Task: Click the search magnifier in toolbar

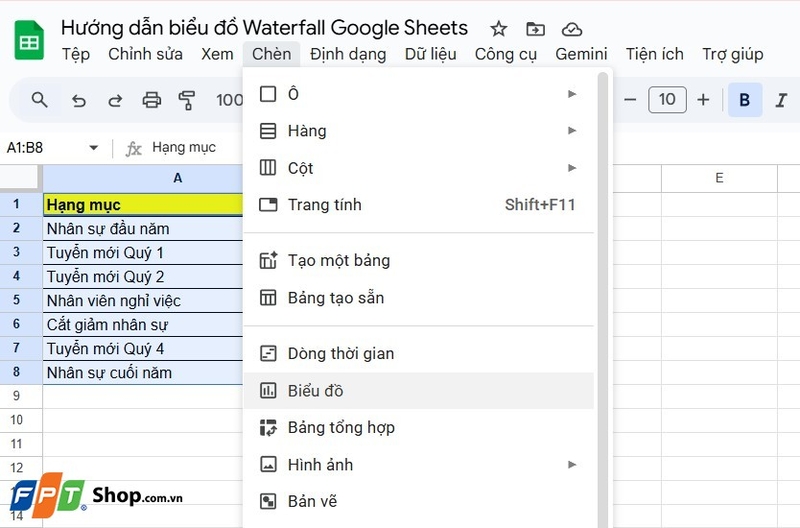Action: [40, 100]
